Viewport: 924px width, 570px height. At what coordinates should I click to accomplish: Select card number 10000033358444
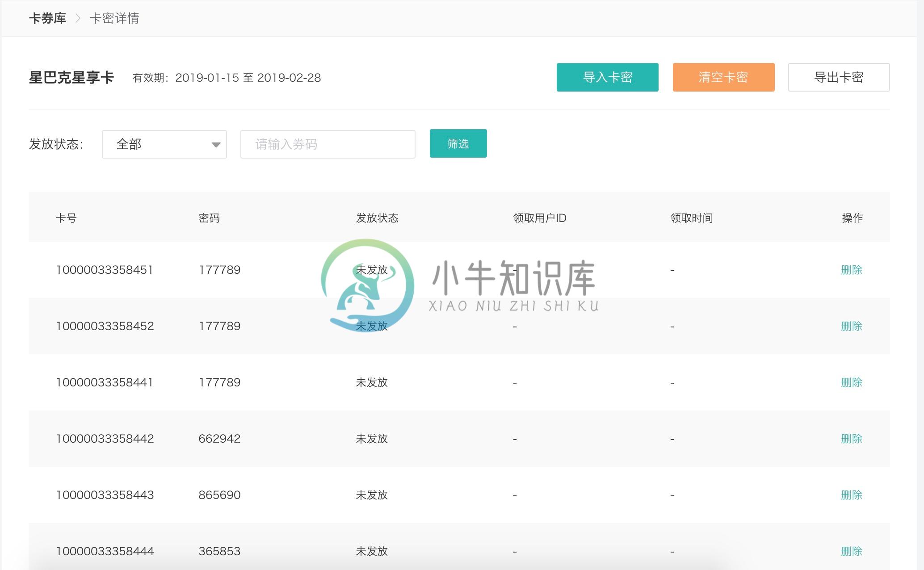105,551
